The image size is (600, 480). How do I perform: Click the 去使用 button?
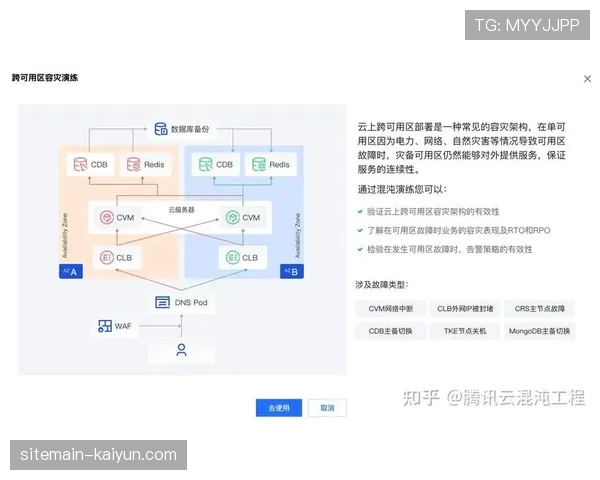click(x=279, y=408)
